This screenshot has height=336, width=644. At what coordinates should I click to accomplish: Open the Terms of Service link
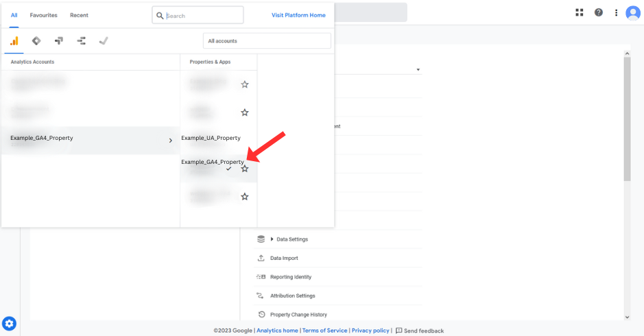click(325, 331)
